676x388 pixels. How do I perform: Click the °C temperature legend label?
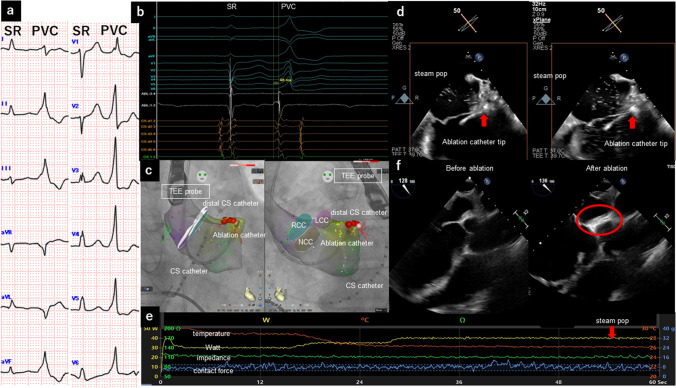pyautogui.click(x=364, y=320)
